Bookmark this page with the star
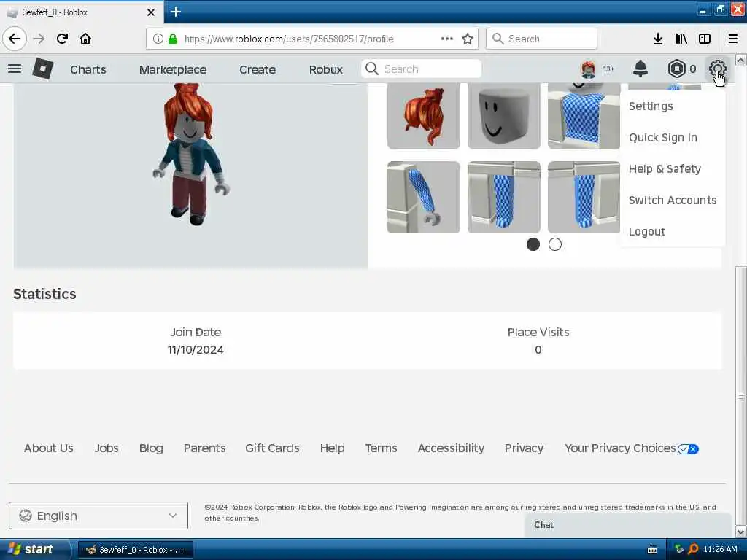 tap(468, 39)
